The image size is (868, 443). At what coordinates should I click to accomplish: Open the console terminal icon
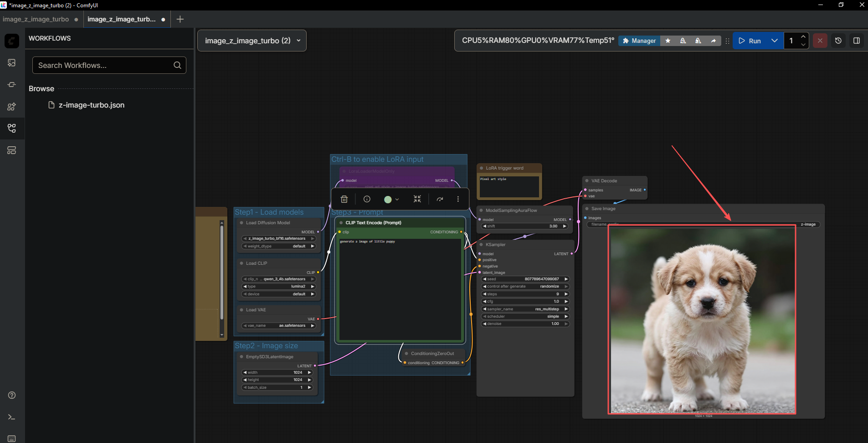click(x=12, y=417)
